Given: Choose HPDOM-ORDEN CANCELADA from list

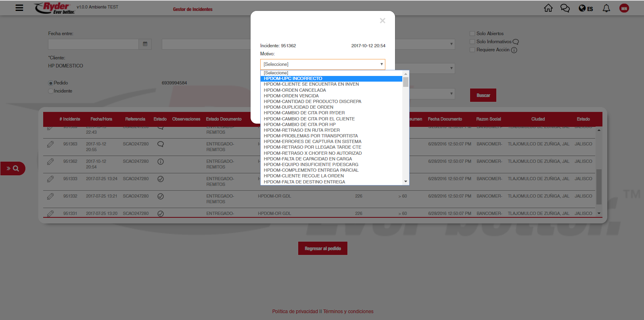Looking at the screenshot, I should (295, 90).
